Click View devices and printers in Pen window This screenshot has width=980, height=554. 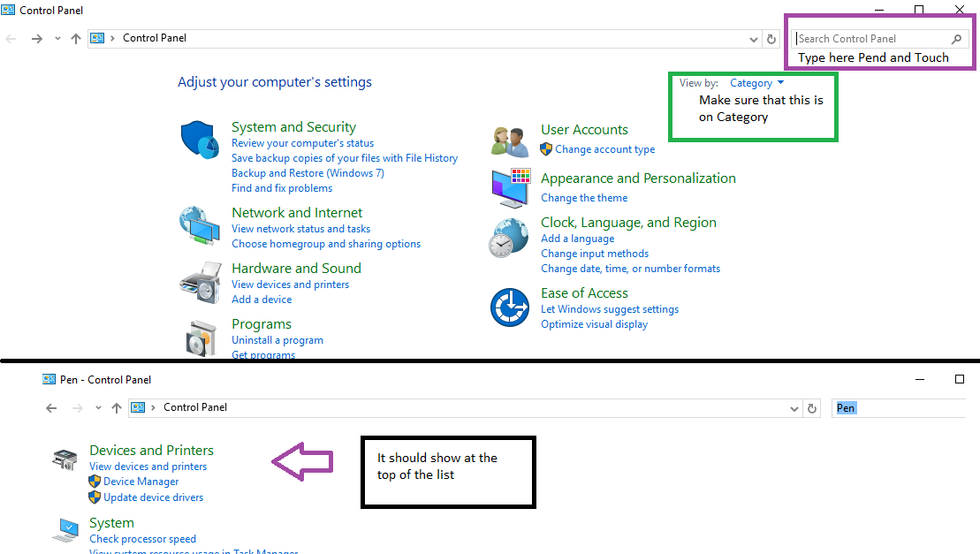coord(148,467)
